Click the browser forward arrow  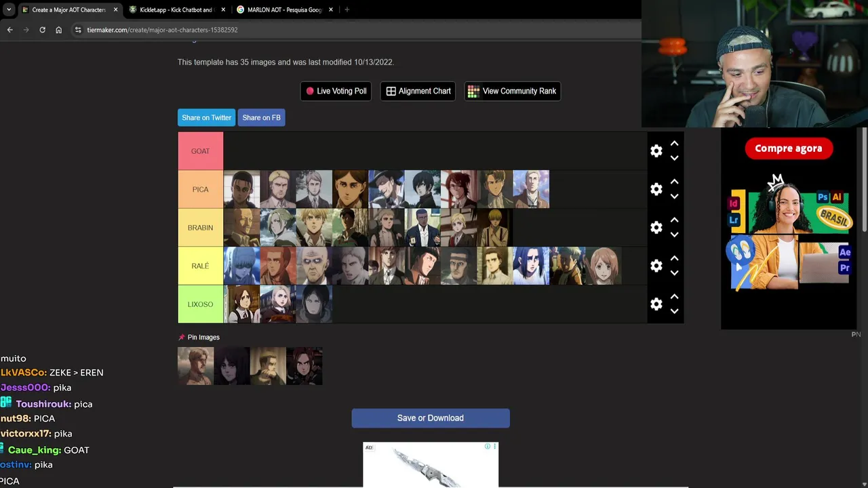(x=26, y=30)
